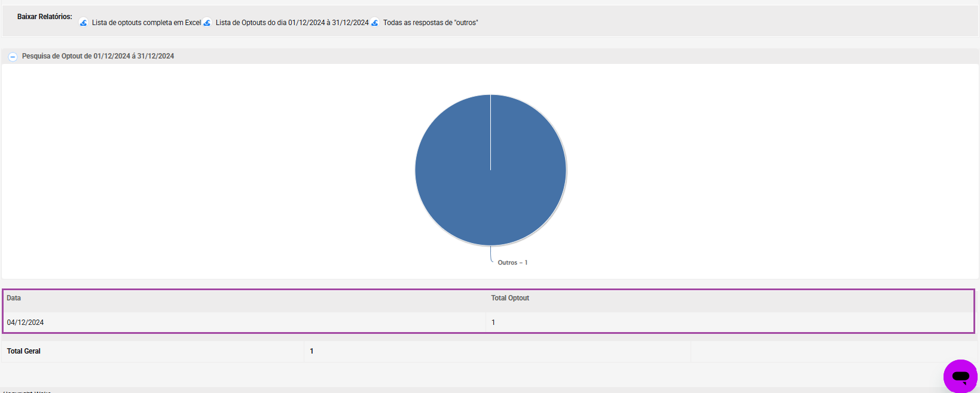Click the Pesquisa de Optout section title
This screenshot has height=393, width=980.
pyautogui.click(x=98, y=56)
